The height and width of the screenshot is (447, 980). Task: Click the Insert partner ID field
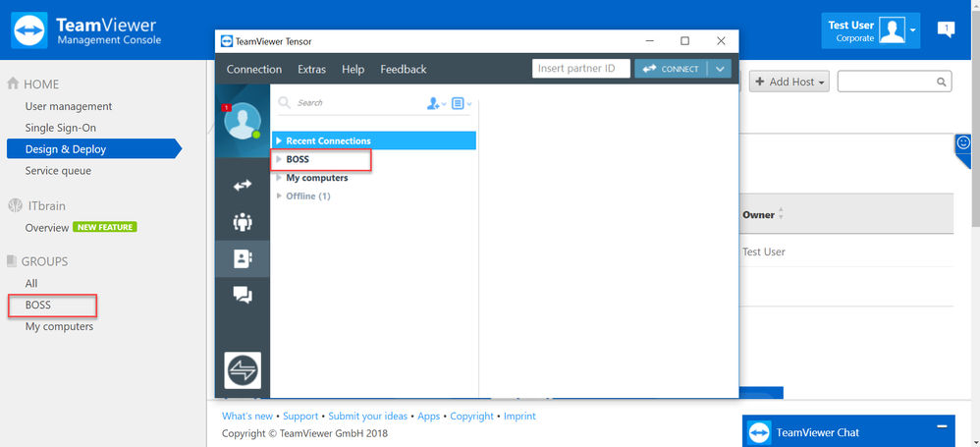coord(580,69)
